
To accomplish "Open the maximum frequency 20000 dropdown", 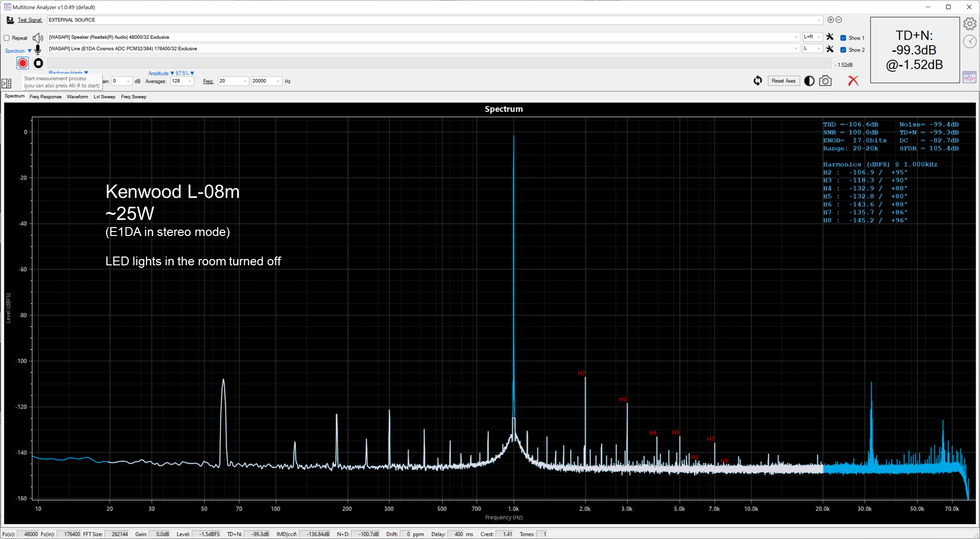I will click(267, 81).
